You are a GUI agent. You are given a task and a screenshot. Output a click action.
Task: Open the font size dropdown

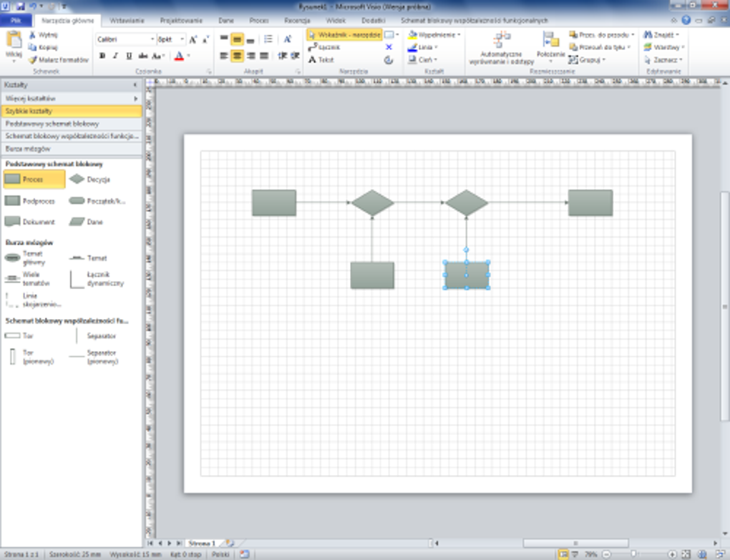tap(182, 39)
